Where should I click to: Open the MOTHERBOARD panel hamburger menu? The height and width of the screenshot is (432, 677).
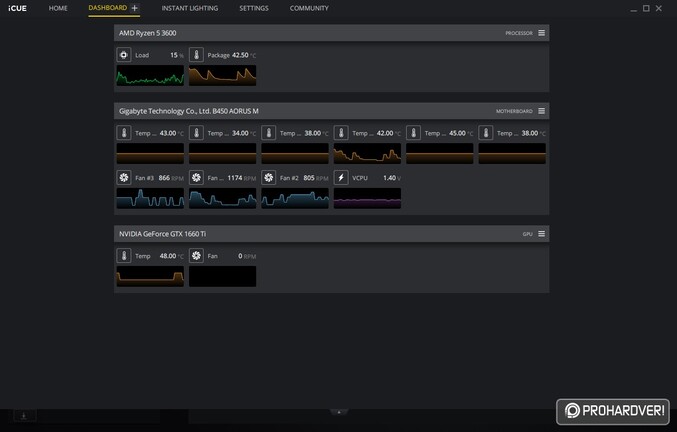[541, 111]
